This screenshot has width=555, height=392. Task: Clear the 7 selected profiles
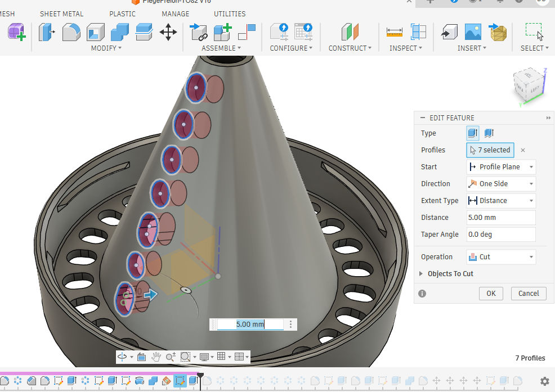click(523, 150)
